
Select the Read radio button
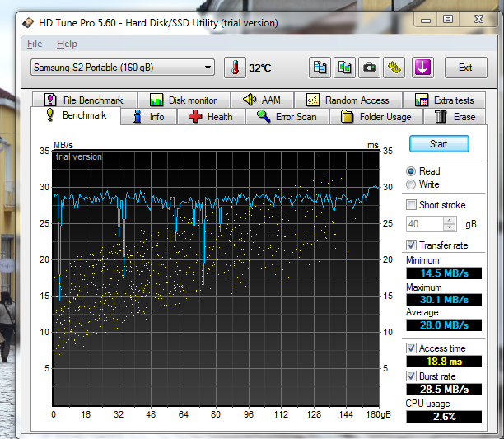[x=411, y=171]
